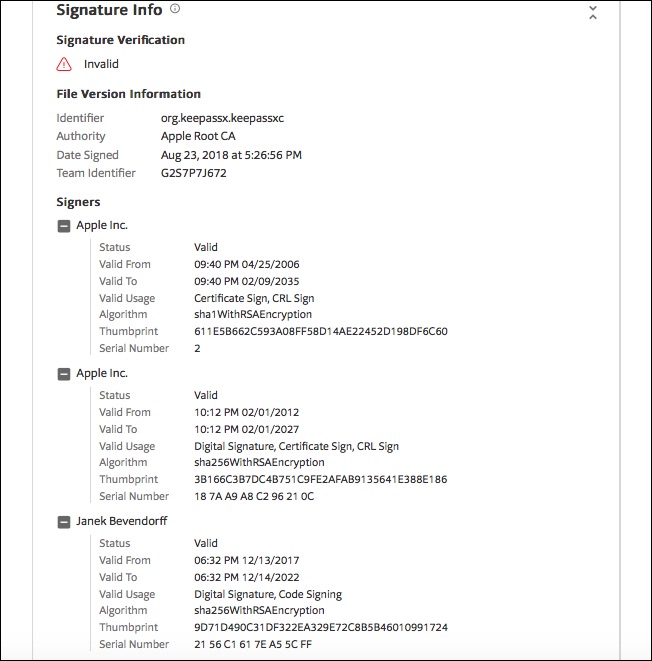Select thumbprint 9D71D490C31DF322EA329E72C8B5B46010991724
The image size is (652, 661).
pos(321,627)
